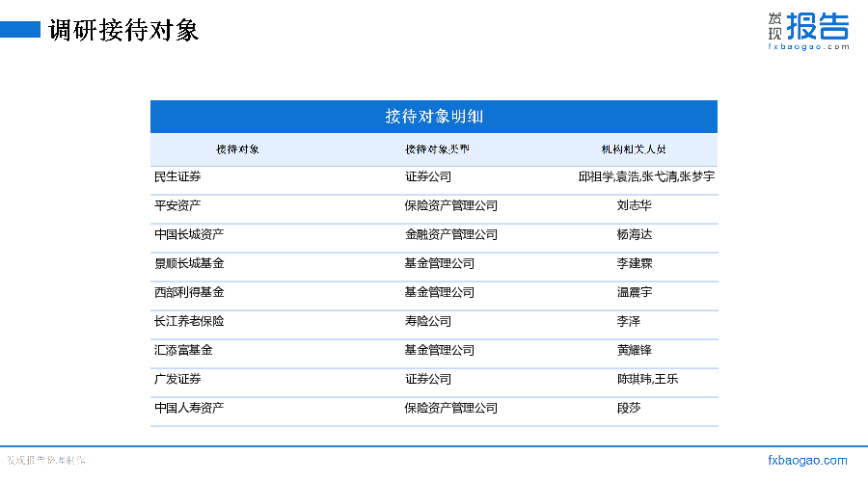The width and height of the screenshot is (868, 482).
Task: Click the 发现报告 logo at top right
Action: coord(808,31)
